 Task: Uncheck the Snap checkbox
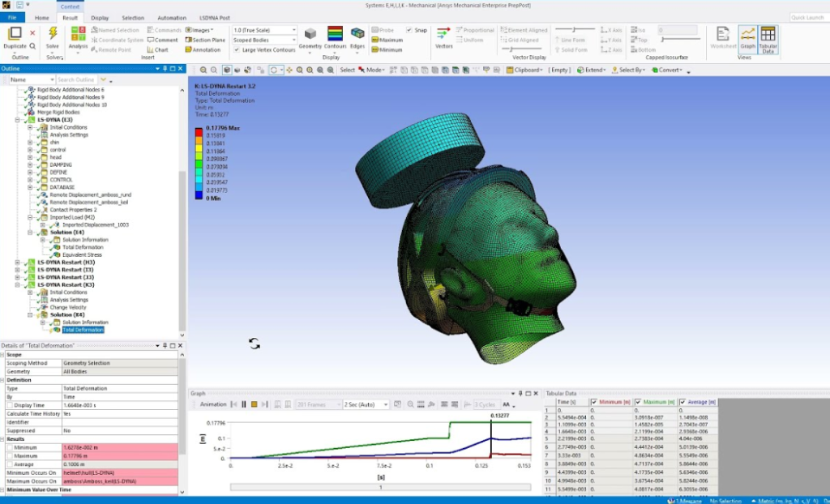tap(409, 30)
